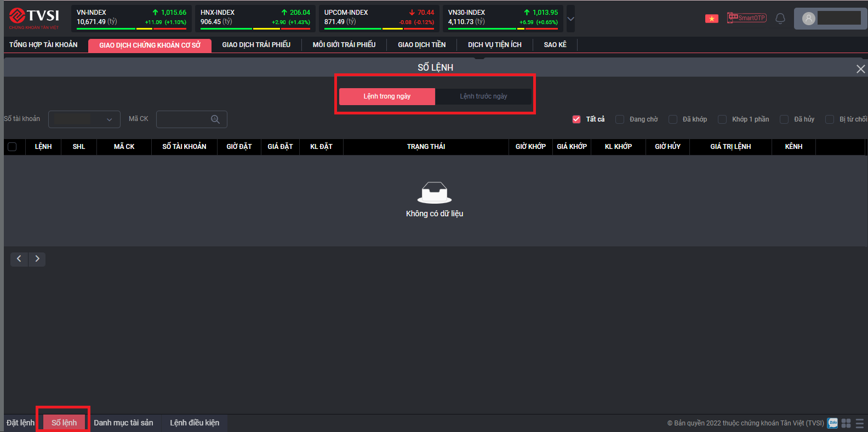868x432 pixels.
Task: Open the Zalo chat icon
Action: (833, 423)
